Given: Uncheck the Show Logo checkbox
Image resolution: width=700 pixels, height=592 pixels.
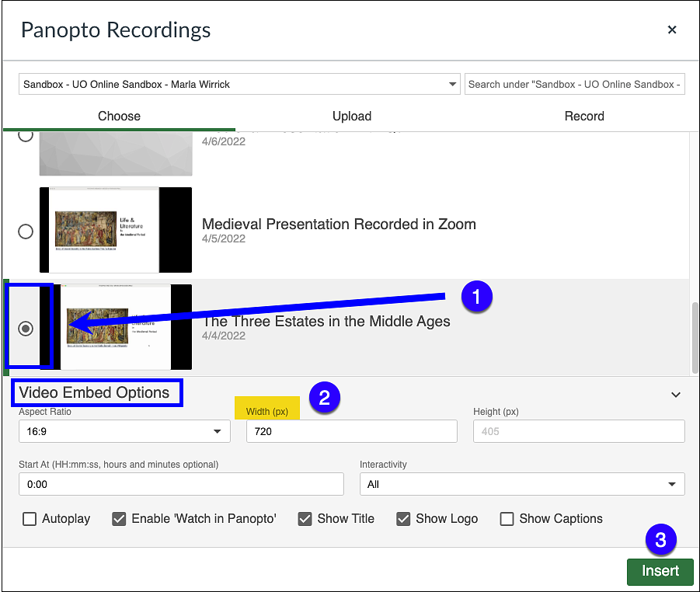Looking at the screenshot, I should tap(403, 519).
